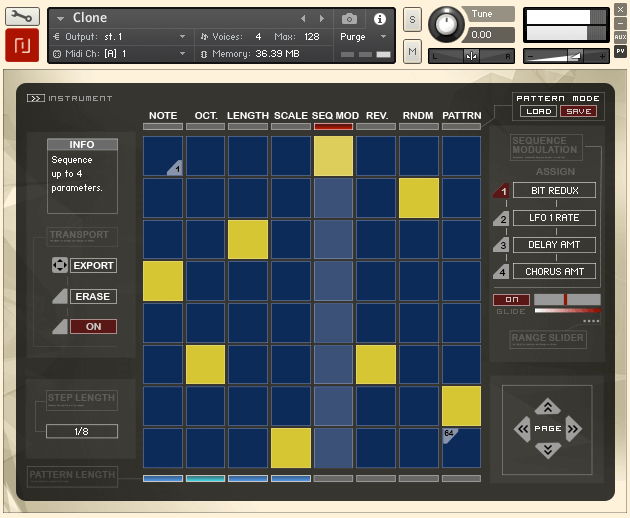
Task: Mute the instrument with M button
Action: click(x=412, y=52)
